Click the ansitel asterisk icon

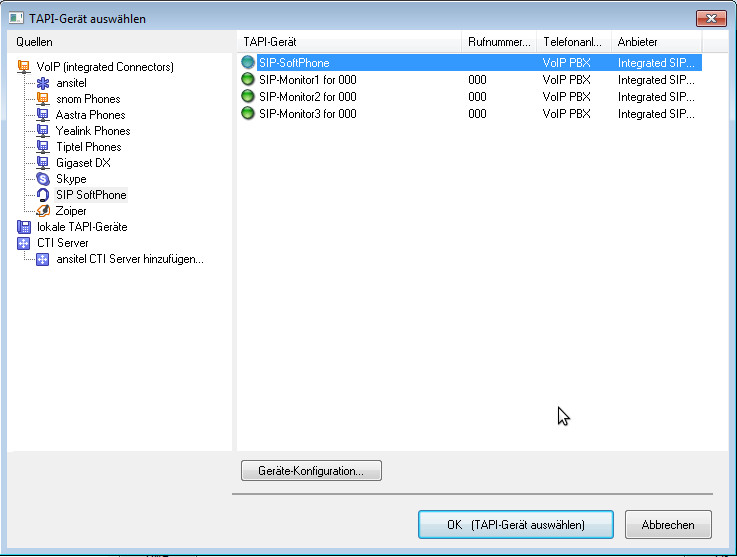[43, 83]
